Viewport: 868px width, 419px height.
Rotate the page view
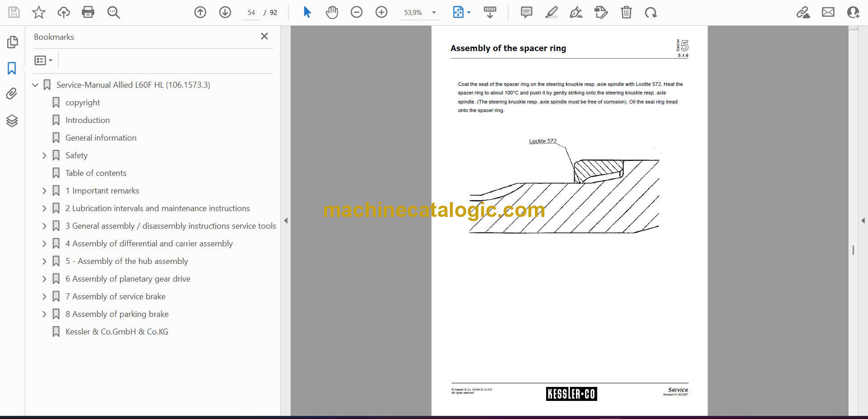[651, 12]
